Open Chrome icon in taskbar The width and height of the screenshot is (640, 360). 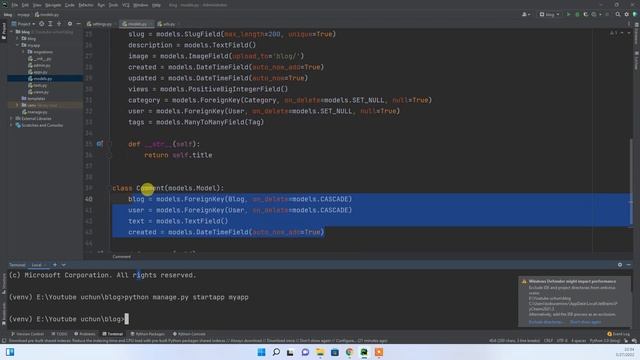click(x=349, y=352)
